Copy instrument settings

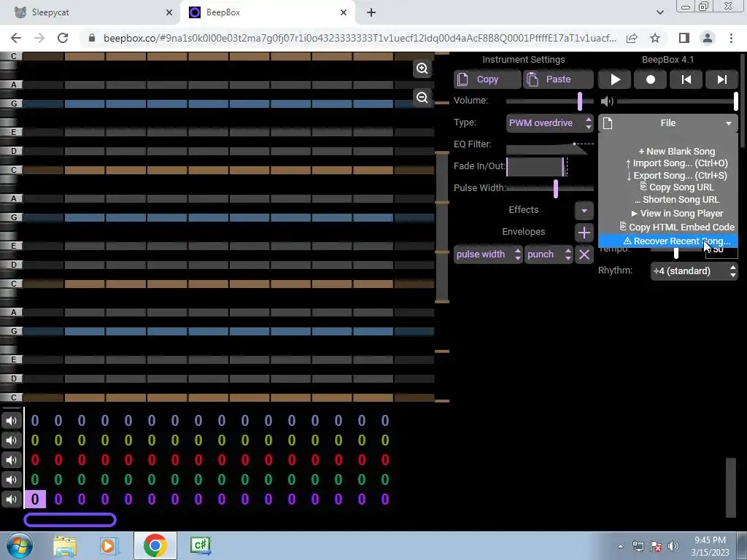pos(487,79)
